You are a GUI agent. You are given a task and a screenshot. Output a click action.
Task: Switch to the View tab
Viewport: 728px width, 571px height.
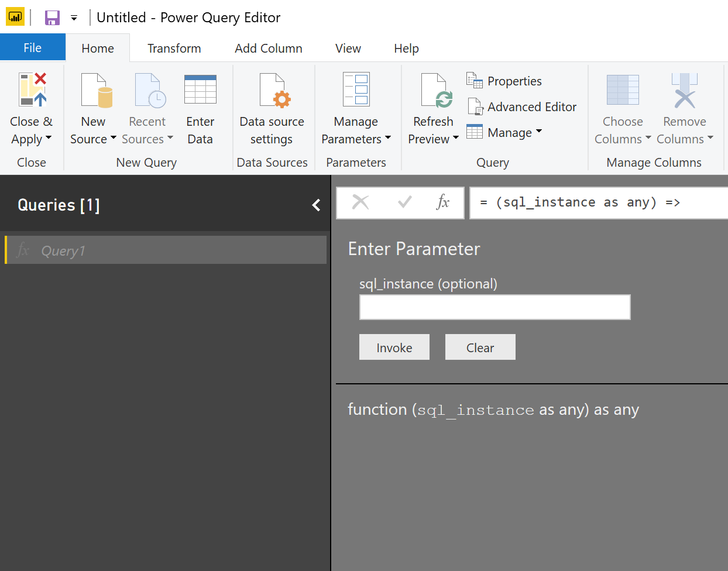coord(348,48)
